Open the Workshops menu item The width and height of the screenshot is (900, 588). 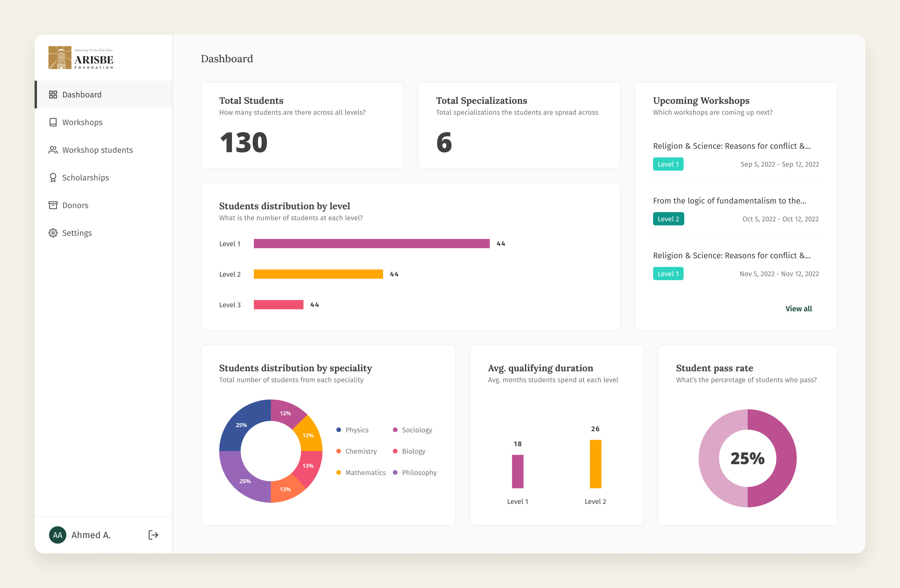coord(82,122)
